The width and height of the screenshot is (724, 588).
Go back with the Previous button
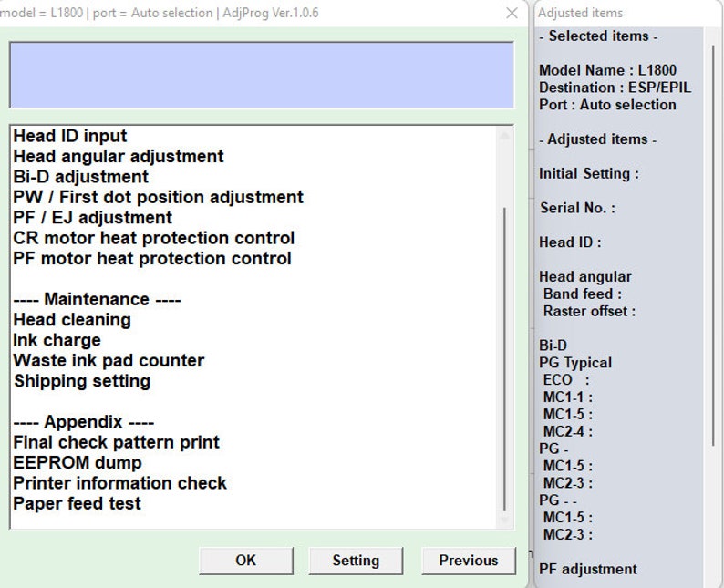tap(468, 561)
